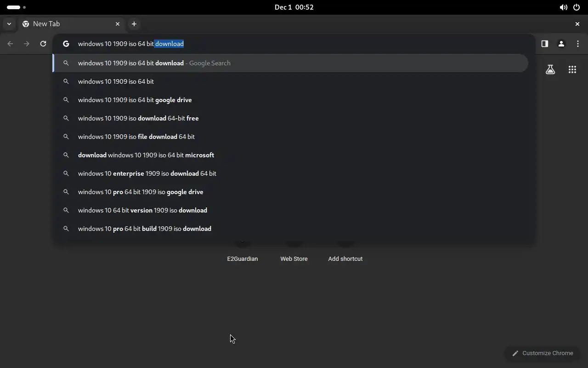Click the Google icon in address bar

[66, 44]
